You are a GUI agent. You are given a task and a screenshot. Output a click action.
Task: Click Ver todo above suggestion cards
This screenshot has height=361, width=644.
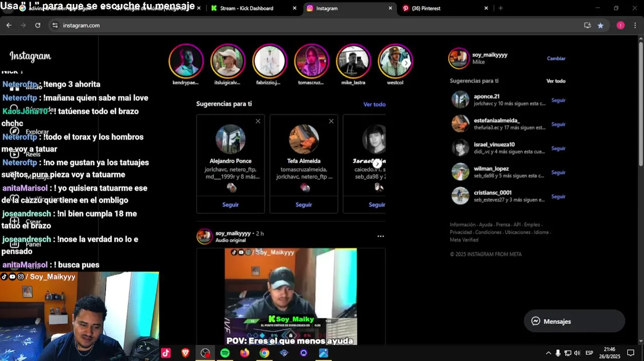click(x=374, y=104)
